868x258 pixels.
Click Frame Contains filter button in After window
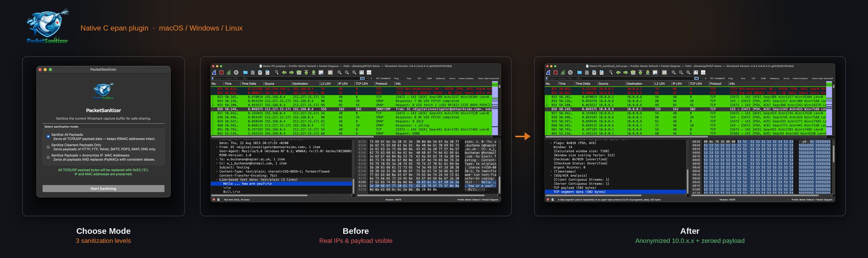[x=800, y=79]
